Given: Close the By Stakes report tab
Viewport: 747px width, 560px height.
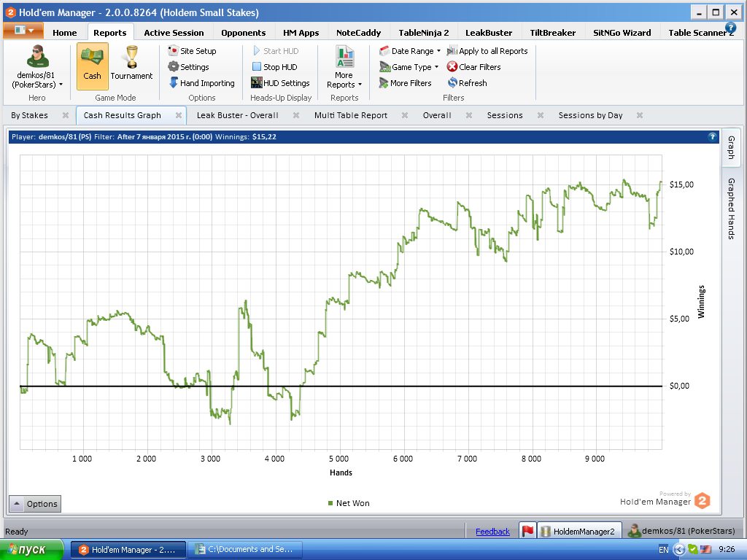Looking at the screenshot, I should [66, 115].
